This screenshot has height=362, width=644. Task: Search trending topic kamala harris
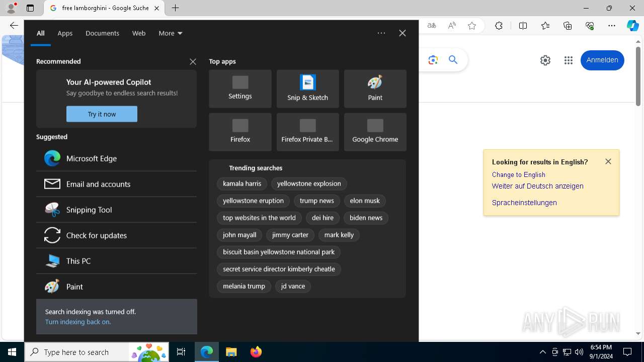pyautogui.click(x=242, y=184)
